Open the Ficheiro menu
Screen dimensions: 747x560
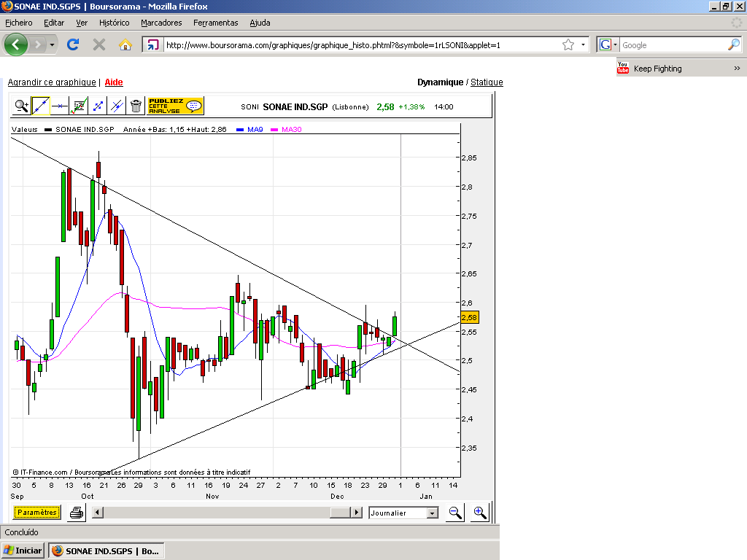coord(18,23)
